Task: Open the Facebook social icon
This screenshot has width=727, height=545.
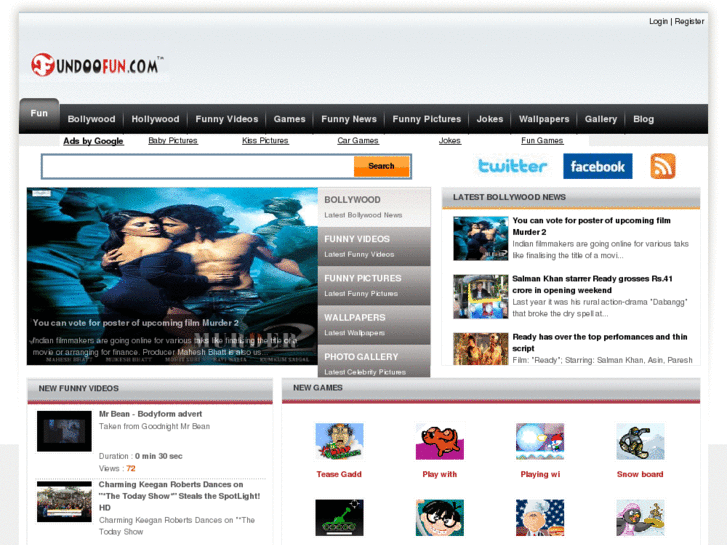Action: [x=598, y=166]
